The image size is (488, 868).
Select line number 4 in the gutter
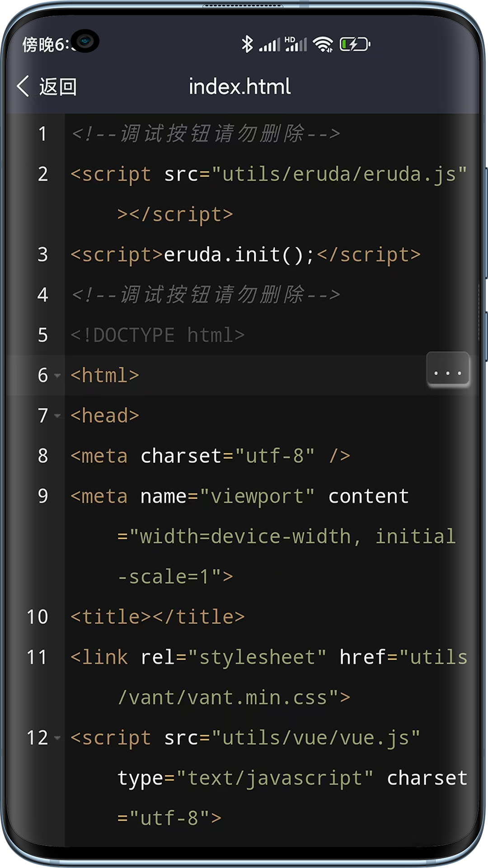pos(42,295)
